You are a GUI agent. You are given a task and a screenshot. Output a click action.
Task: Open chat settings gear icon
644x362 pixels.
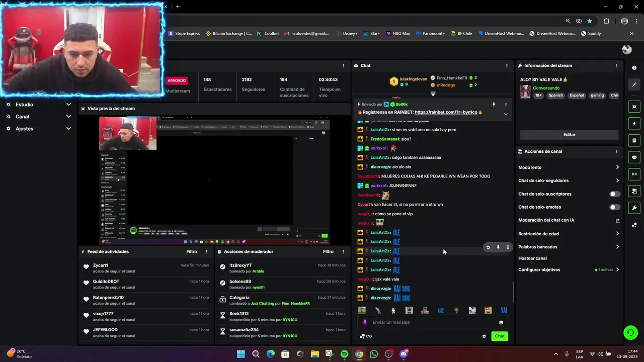pos(484,336)
